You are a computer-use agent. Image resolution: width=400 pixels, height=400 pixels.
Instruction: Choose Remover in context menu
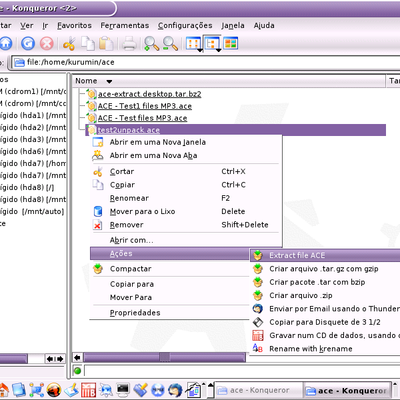coord(186,225)
